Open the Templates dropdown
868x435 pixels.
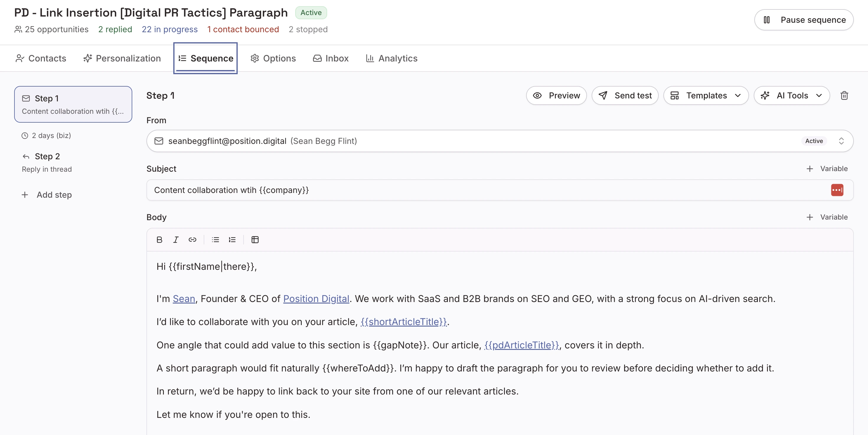pos(706,95)
